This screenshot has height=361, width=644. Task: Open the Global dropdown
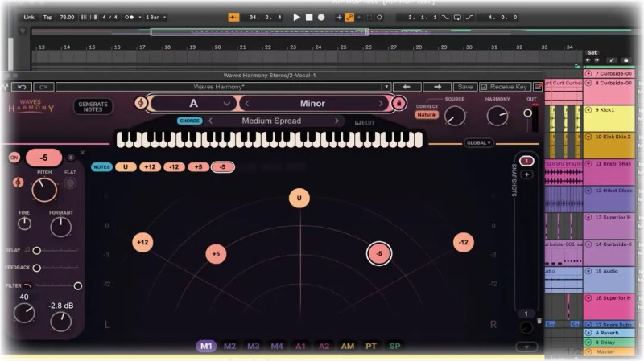478,143
